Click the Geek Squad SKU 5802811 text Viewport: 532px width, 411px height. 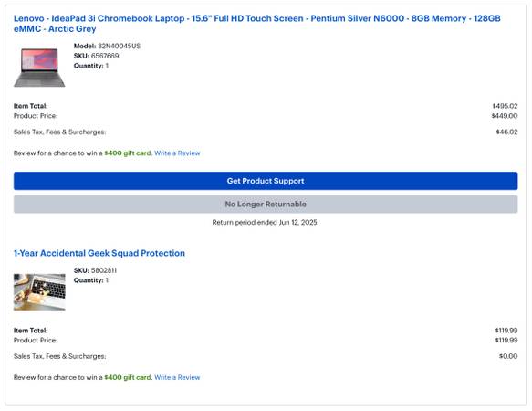click(103, 270)
